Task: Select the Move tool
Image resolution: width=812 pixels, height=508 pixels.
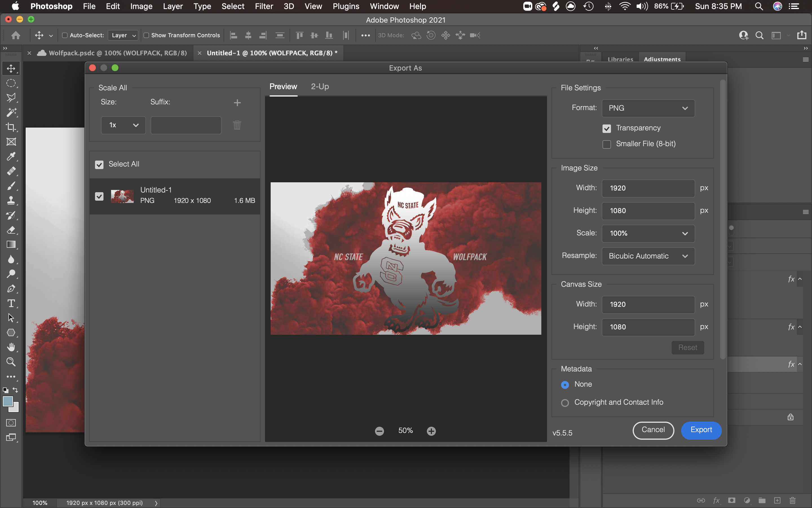Action: pos(11,69)
